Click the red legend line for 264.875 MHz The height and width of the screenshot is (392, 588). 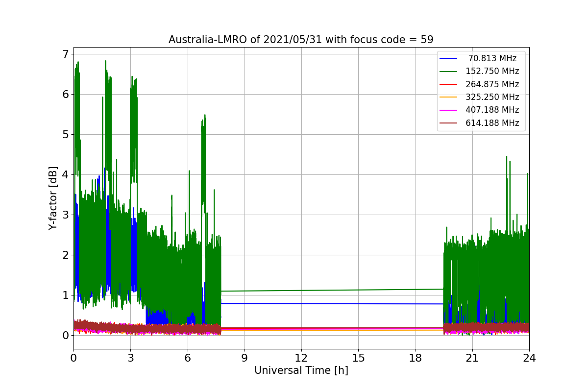[449, 84]
